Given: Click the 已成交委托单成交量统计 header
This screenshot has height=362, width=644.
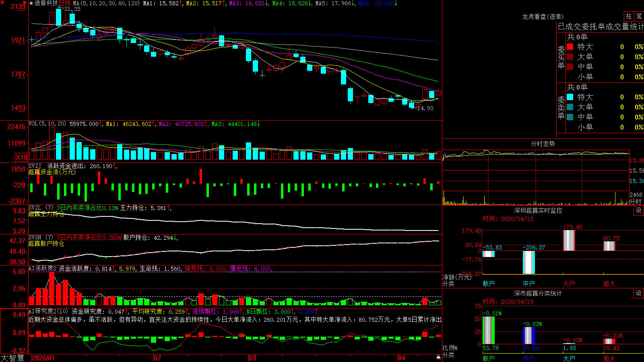Looking at the screenshot, I should (x=601, y=27).
